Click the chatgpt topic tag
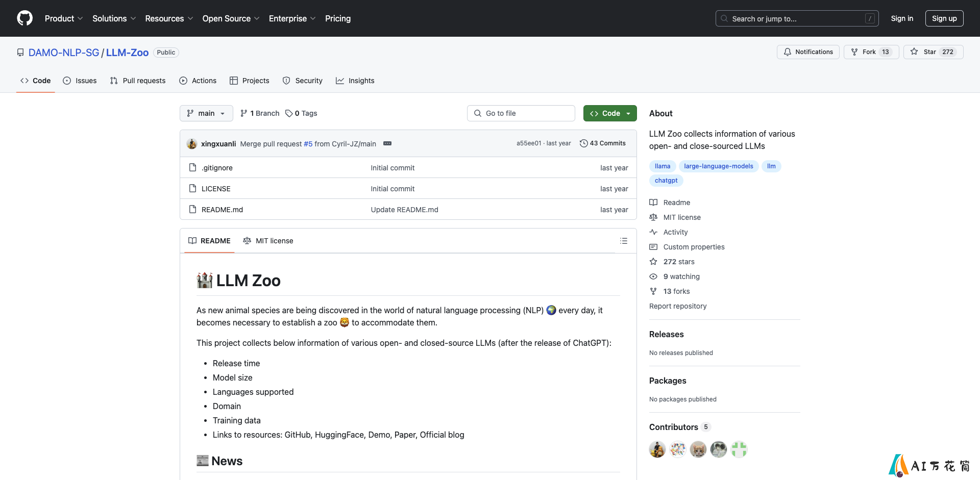The height and width of the screenshot is (480, 980). pos(666,181)
